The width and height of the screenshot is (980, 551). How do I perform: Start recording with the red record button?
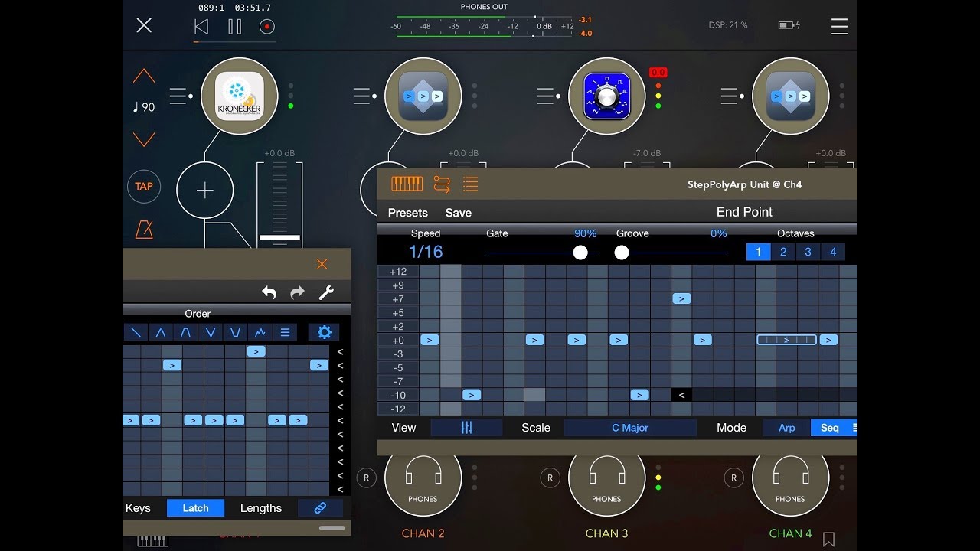tap(267, 27)
